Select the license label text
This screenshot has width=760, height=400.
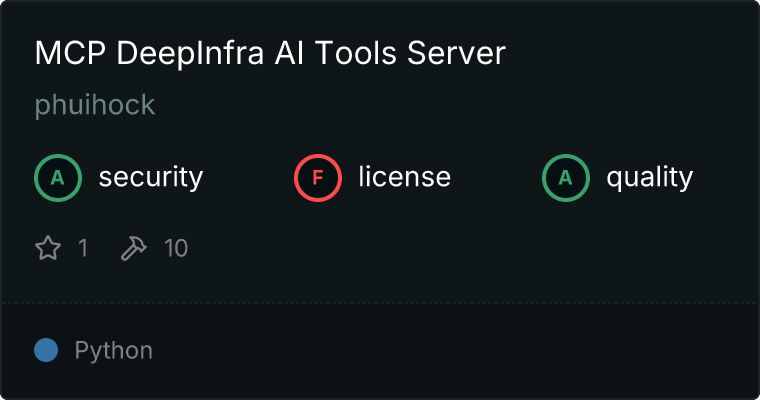click(x=404, y=178)
